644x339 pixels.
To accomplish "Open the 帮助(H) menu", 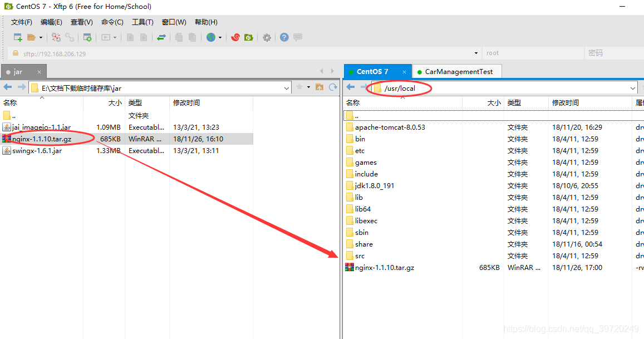I will pos(206,22).
